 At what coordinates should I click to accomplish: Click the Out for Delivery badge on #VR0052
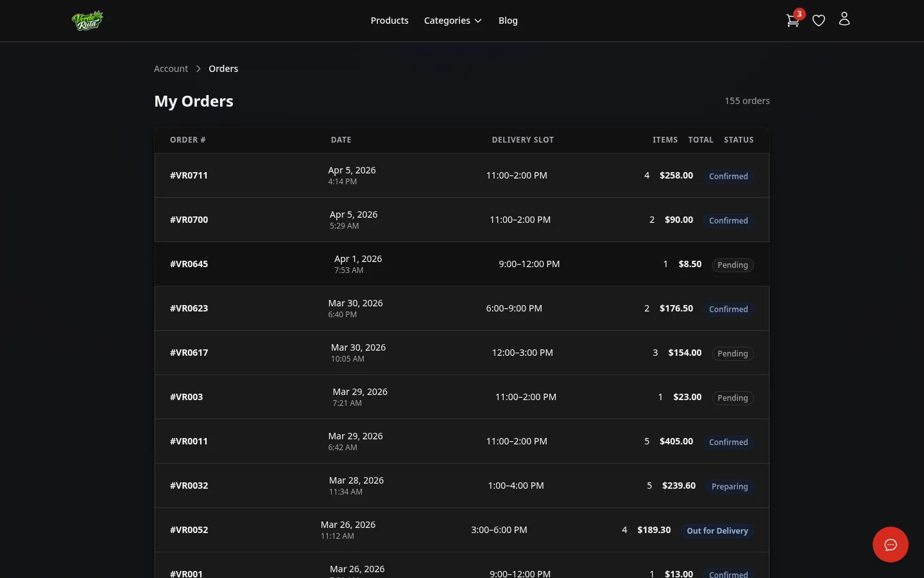pos(717,530)
